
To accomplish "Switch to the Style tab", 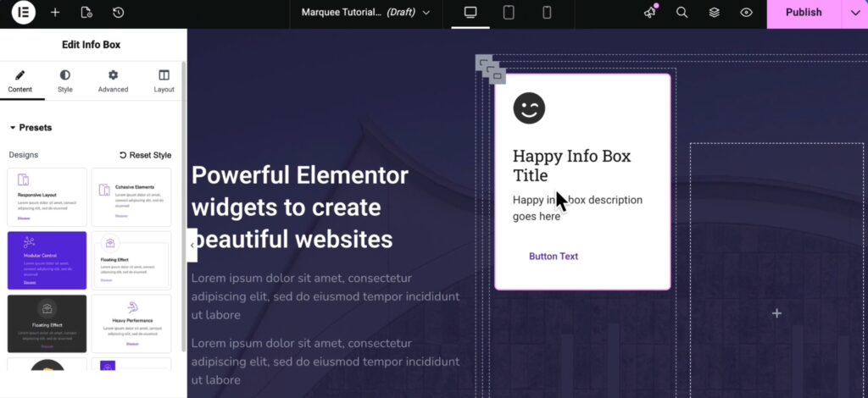I will click(x=65, y=81).
